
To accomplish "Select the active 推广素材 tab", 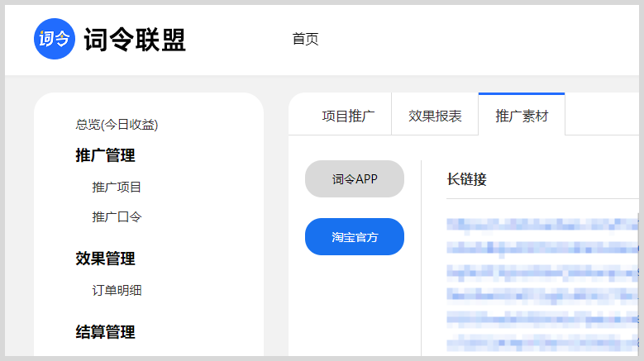I will (x=522, y=116).
